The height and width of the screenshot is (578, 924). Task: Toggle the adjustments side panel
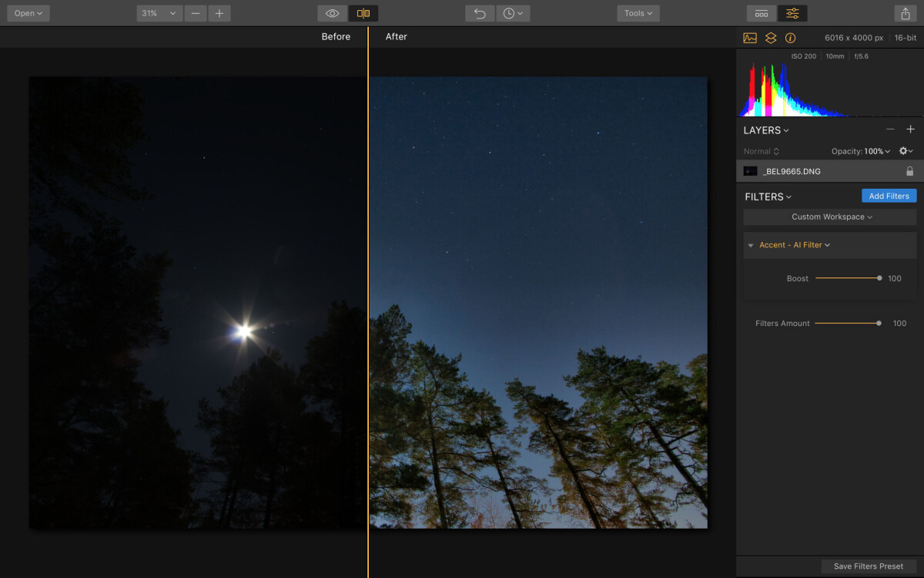pos(792,13)
